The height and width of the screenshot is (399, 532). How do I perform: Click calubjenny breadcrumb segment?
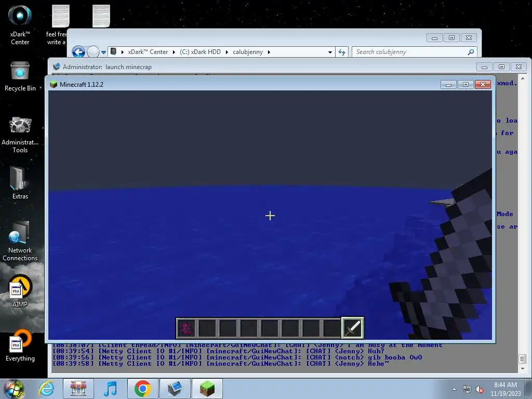[x=248, y=52]
